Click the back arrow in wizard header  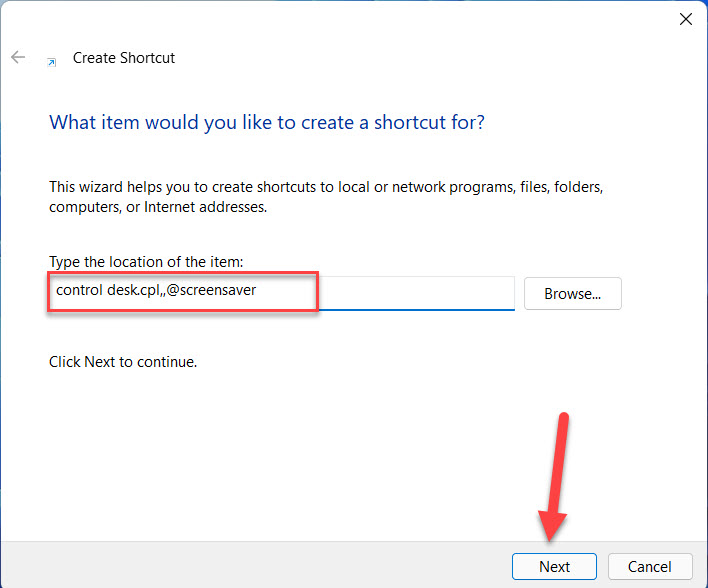18,58
